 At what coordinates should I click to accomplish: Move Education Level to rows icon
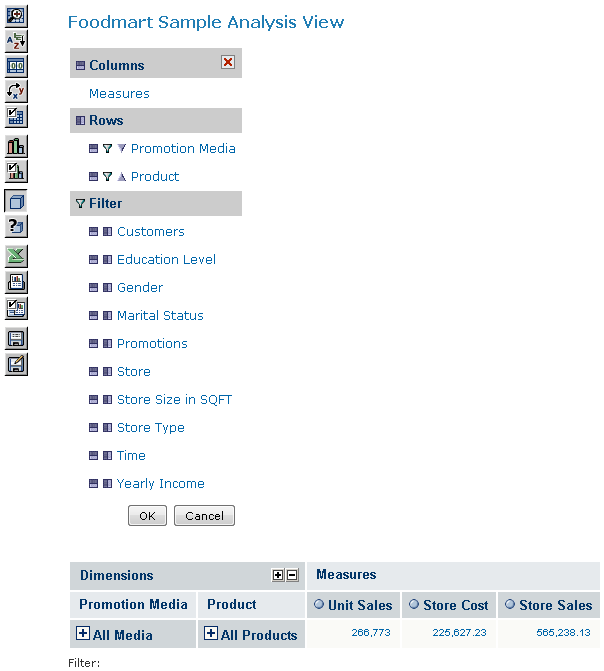tap(107, 259)
